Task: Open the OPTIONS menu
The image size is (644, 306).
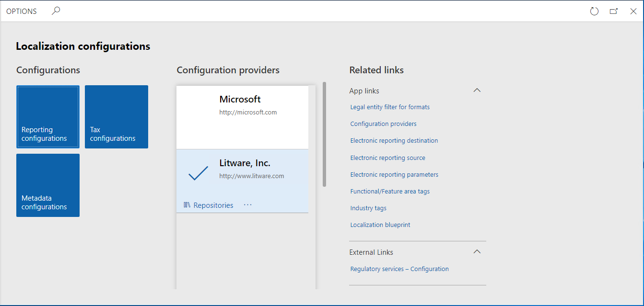Action: point(22,11)
